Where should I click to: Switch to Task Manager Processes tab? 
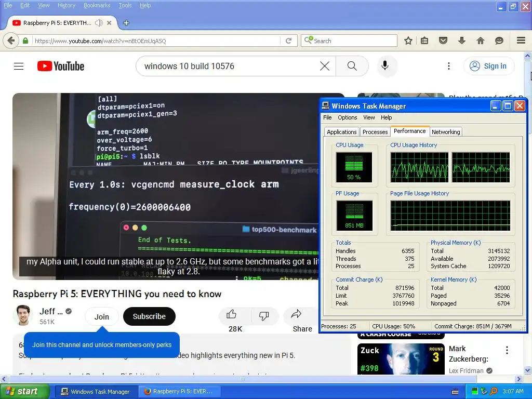pos(375,132)
